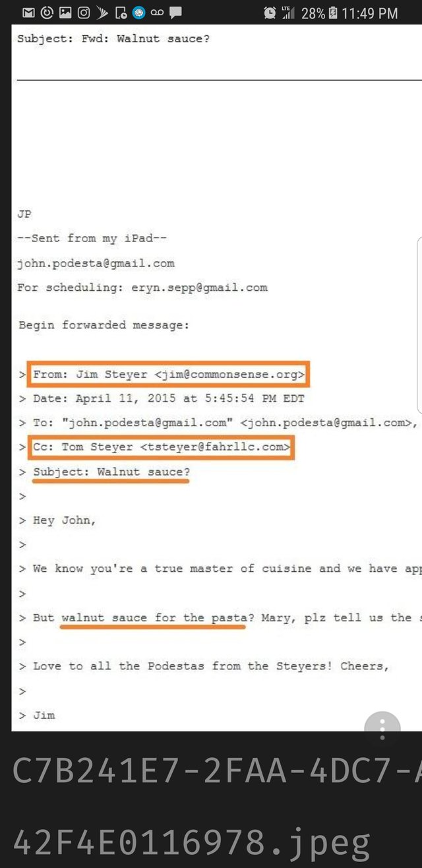
Task: Tap the LTE signal strength icon
Action: (x=287, y=13)
